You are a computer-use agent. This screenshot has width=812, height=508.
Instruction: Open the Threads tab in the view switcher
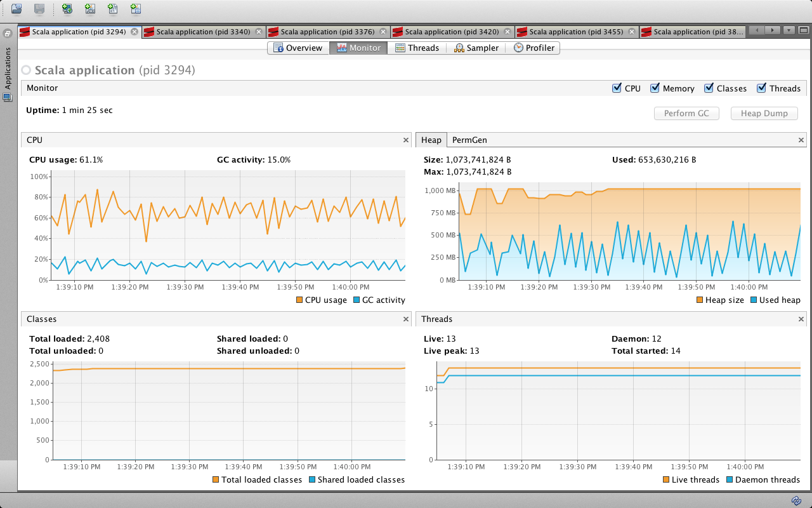pos(417,48)
